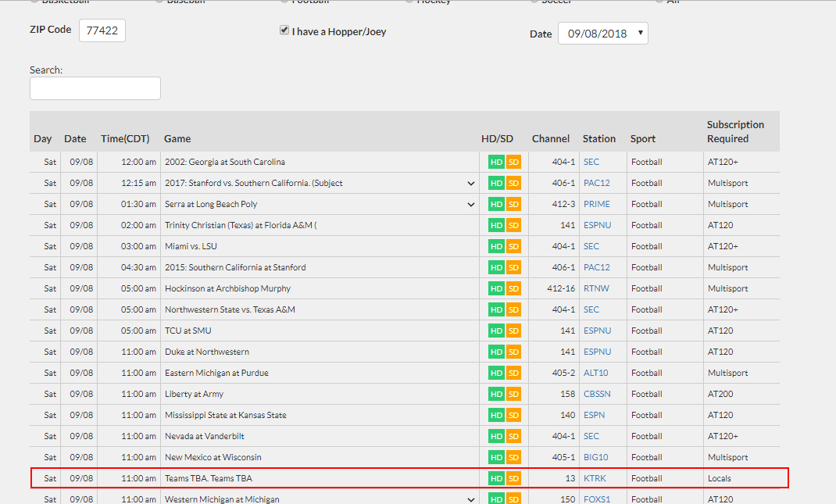This screenshot has width=836, height=504.
Task: Click SD badge for Georgia at South Carolina
Action: tap(513, 162)
